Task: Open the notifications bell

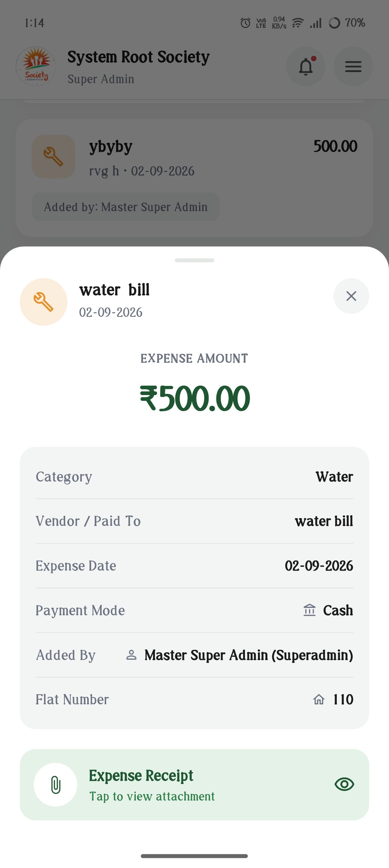Action: click(x=306, y=66)
